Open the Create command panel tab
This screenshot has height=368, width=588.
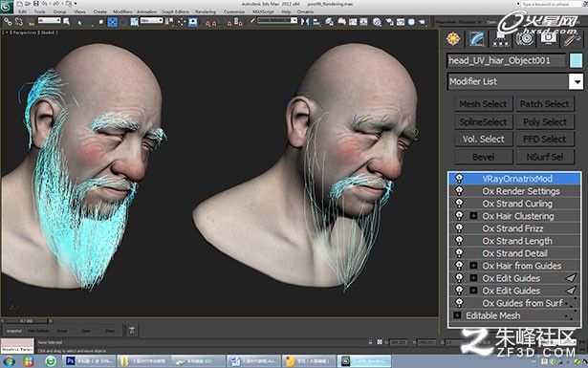click(x=453, y=39)
